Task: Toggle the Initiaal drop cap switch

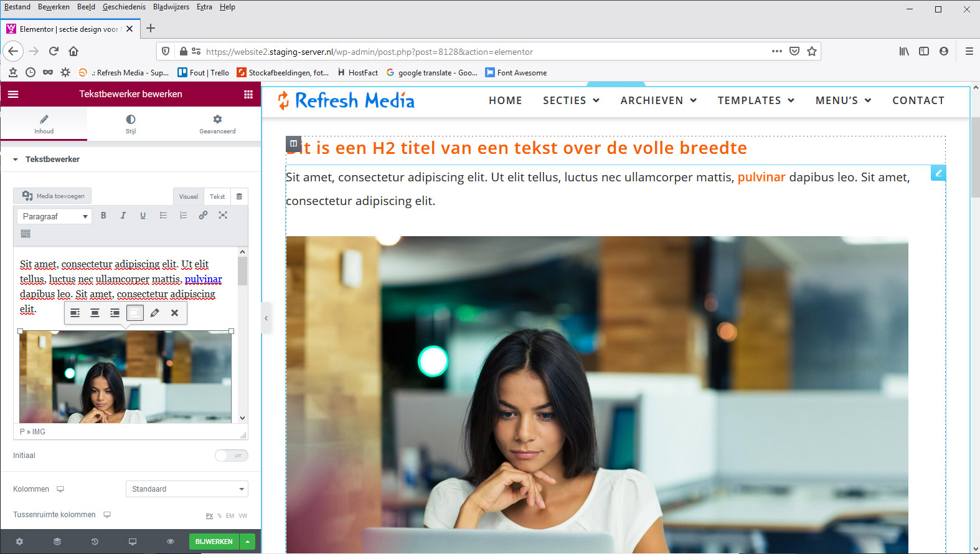Action: coord(232,456)
